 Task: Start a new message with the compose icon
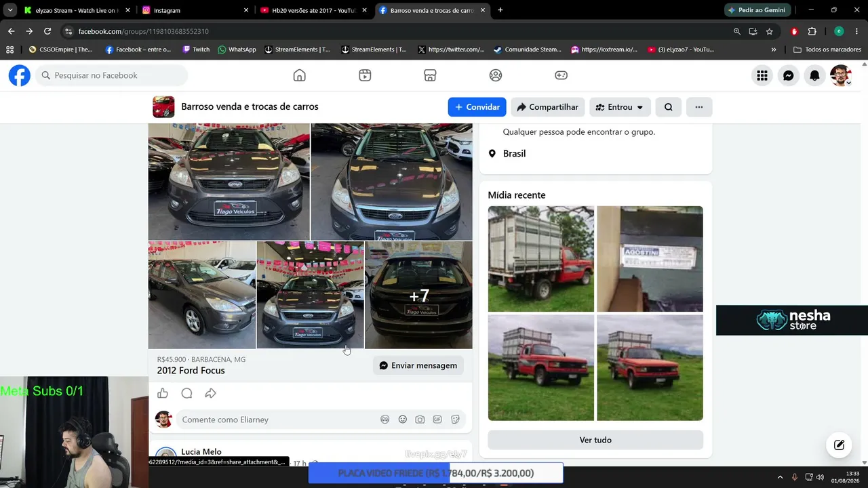pyautogui.click(x=839, y=445)
